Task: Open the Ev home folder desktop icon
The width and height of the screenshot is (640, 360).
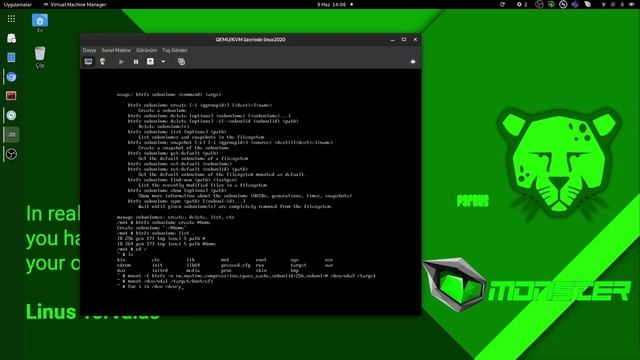Action: tap(40, 23)
